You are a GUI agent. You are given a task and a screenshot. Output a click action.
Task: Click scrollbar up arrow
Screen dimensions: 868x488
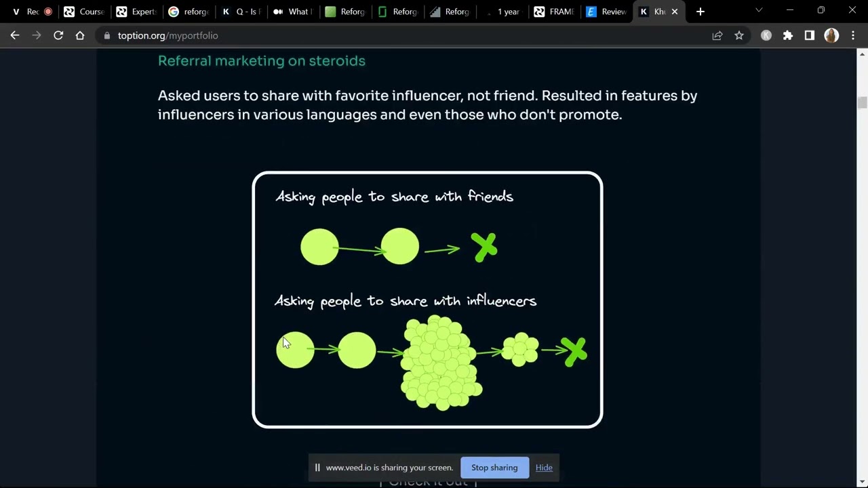coord(862,54)
